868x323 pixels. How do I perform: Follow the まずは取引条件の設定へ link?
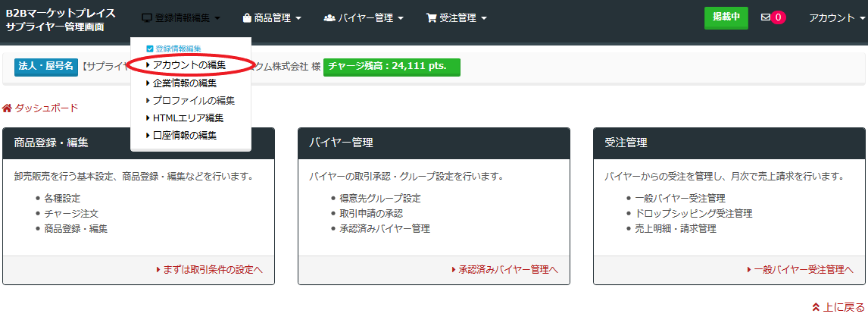coord(212,270)
